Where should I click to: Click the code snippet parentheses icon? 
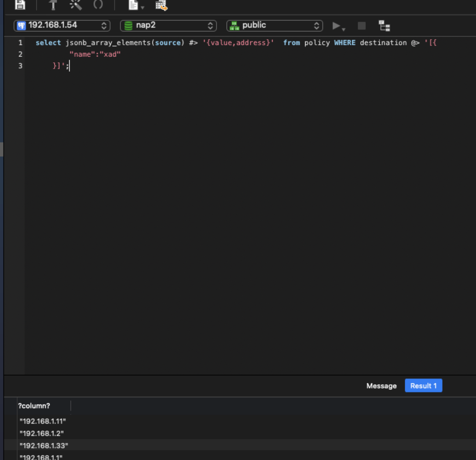(x=98, y=4)
